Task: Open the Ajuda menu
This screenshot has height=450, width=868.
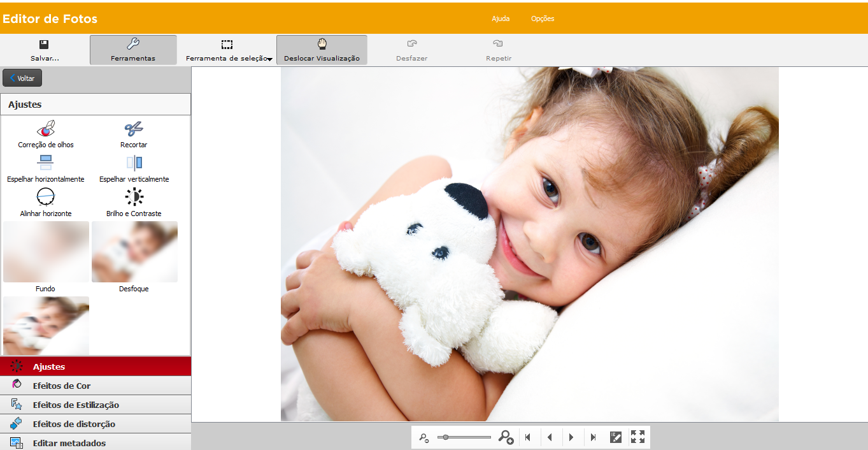Action: pyautogui.click(x=501, y=18)
